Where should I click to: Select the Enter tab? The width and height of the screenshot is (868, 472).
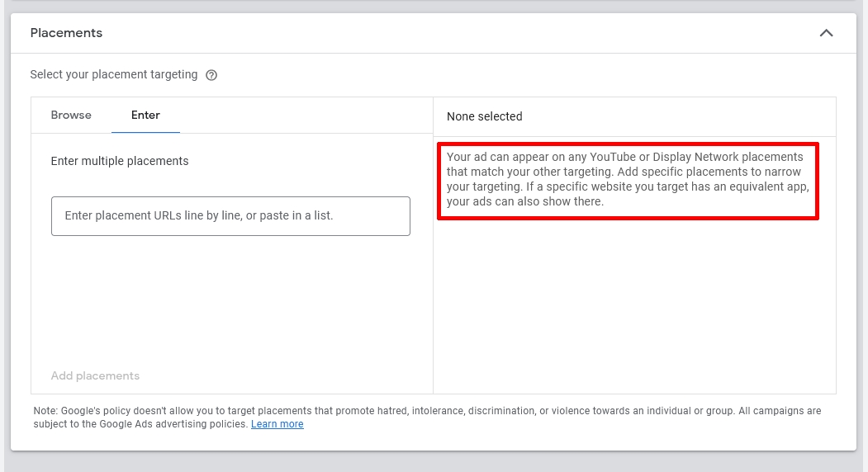point(145,115)
